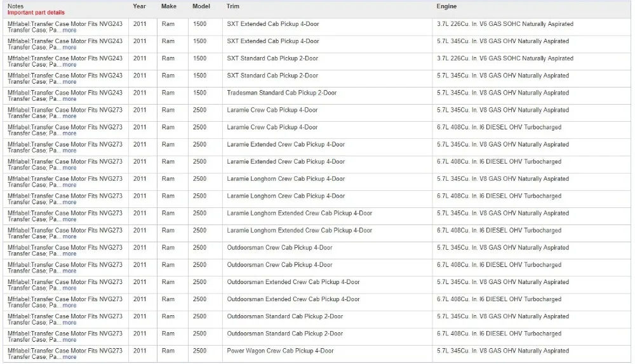Click 'Laramie Longhorn Crew Cab Pickup 4-Door' in 5.7L row
Image resolution: width=635 pixels, height=364 pixels.
(286, 179)
